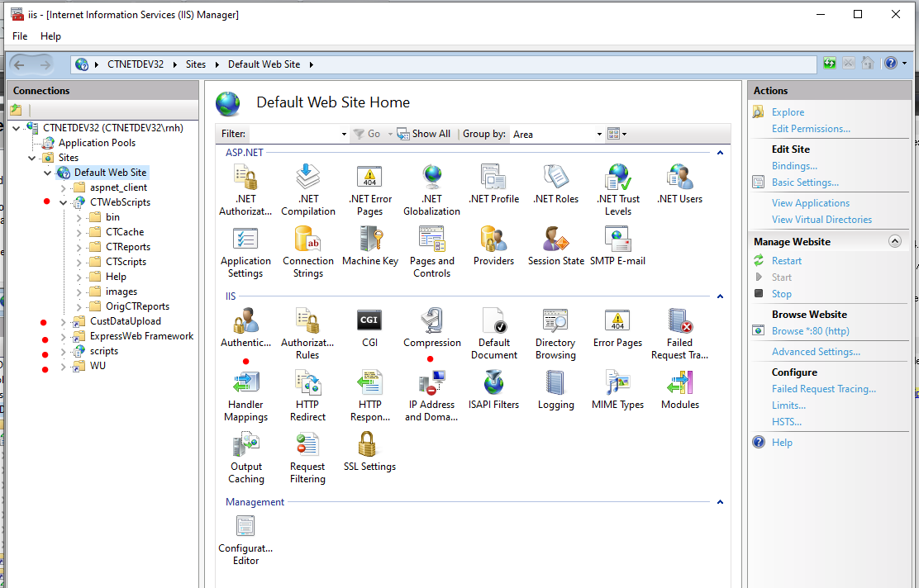
Task: Collapse the Manage Website actions section
Action: [x=894, y=241]
